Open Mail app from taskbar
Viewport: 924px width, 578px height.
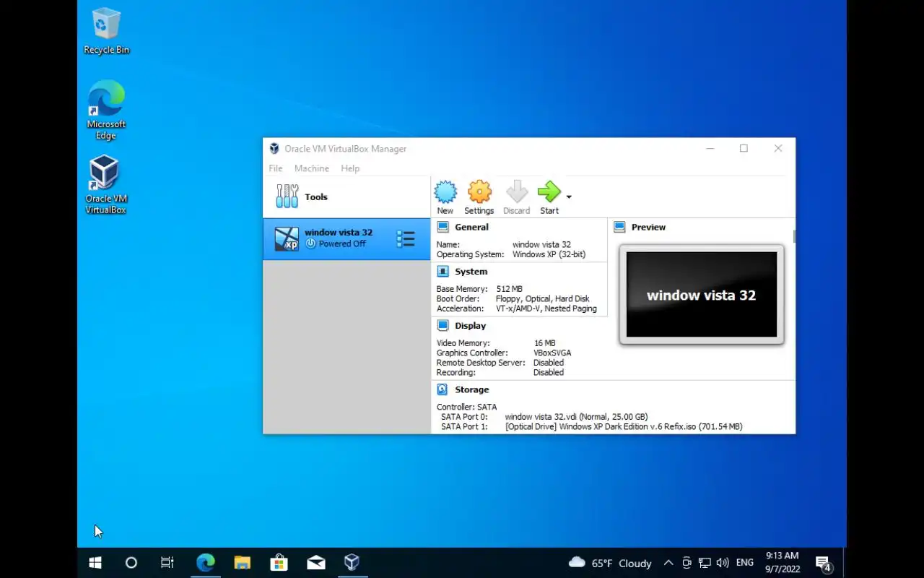click(315, 563)
